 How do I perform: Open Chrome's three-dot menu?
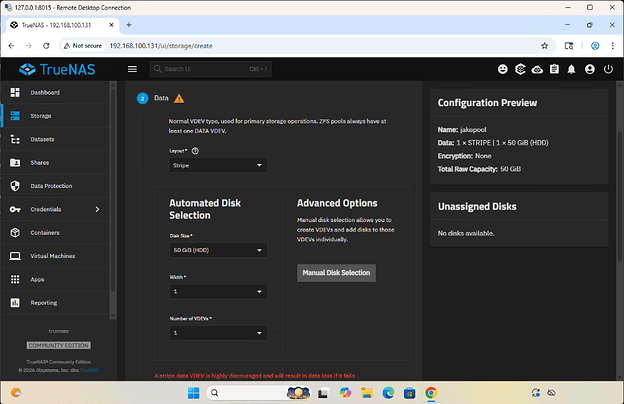612,46
